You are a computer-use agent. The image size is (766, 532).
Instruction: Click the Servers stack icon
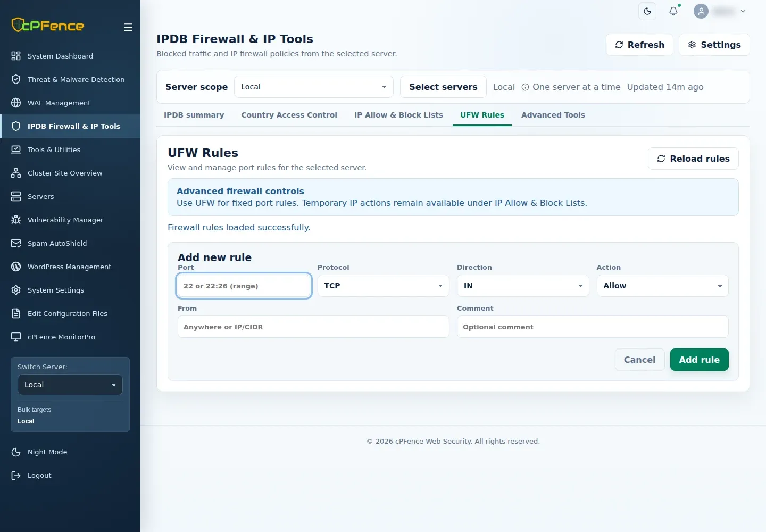[x=16, y=196]
